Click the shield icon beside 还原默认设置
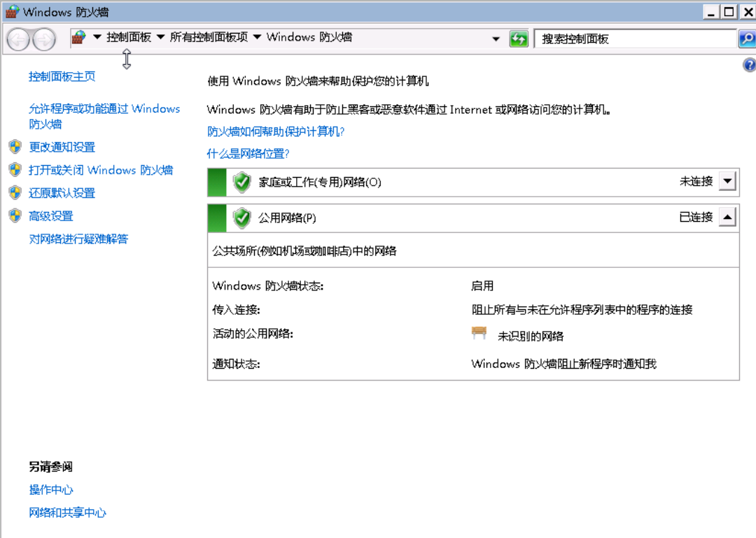The height and width of the screenshot is (538, 756). pyautogui.click(x=15, y=193)
